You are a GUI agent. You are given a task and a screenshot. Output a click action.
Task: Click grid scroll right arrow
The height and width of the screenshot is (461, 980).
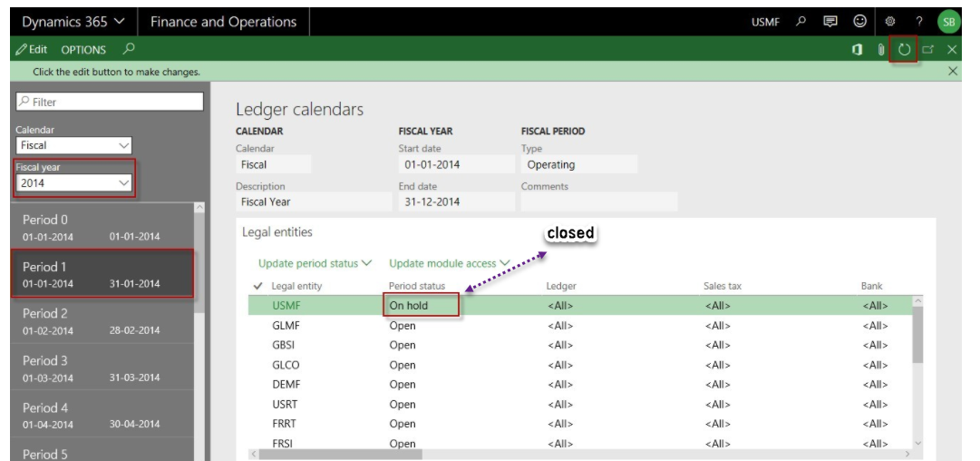tap(907, 454)
